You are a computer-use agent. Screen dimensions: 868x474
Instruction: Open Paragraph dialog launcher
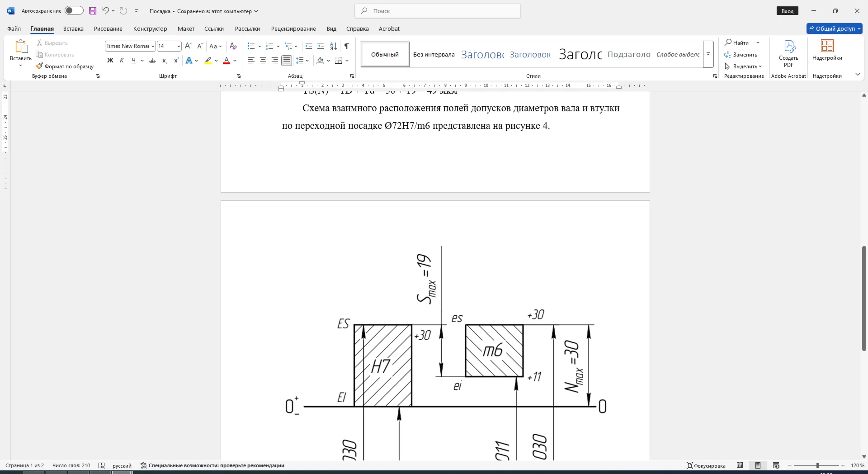(x=352, y=76)
